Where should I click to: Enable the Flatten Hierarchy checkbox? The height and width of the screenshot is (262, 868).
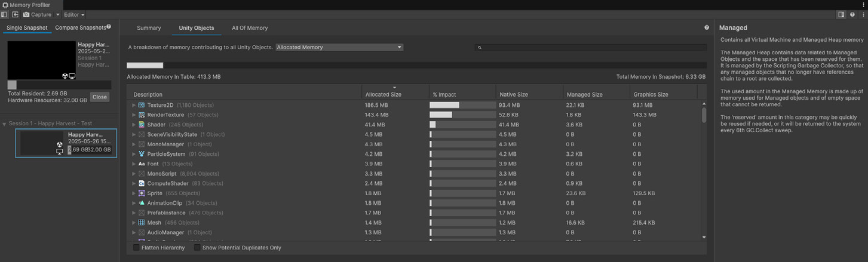click(136, 247)
